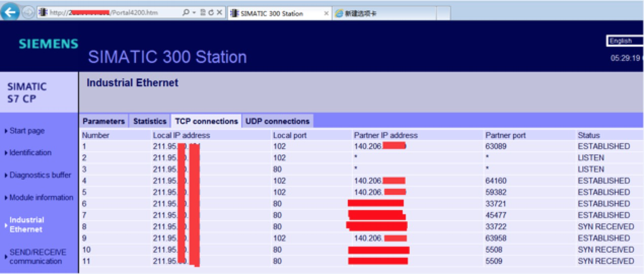Stop loading with the address bar X
Image resolution: width=644 pixels, height=274 pixels.
[x=220, y=13]
